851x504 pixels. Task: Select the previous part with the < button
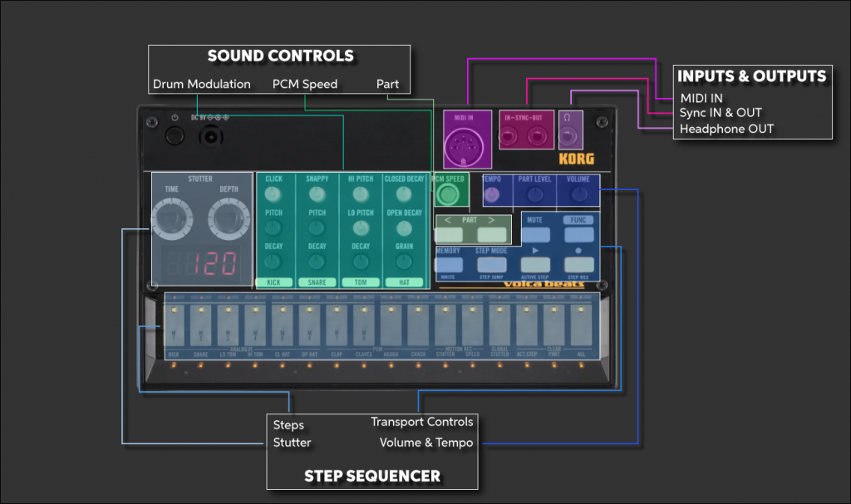pos(450,234)
